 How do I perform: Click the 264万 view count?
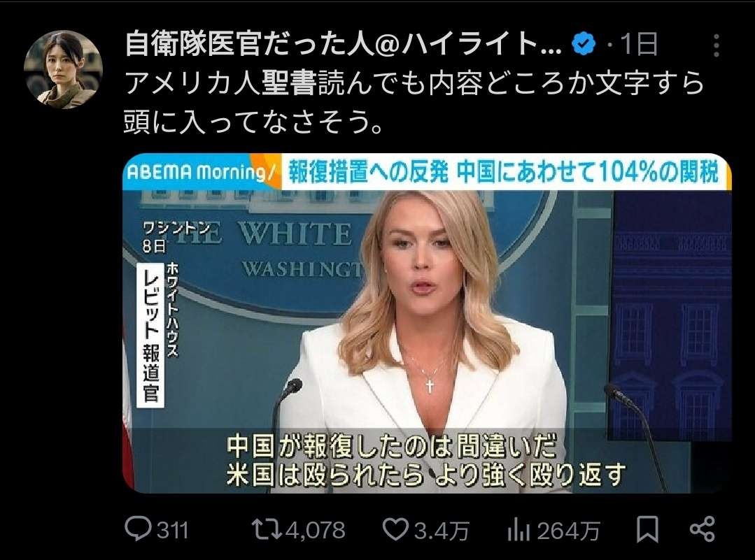pos(568,531)
